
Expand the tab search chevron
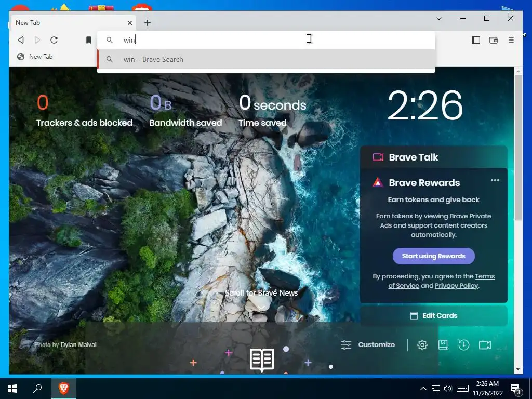pos(438,18)
